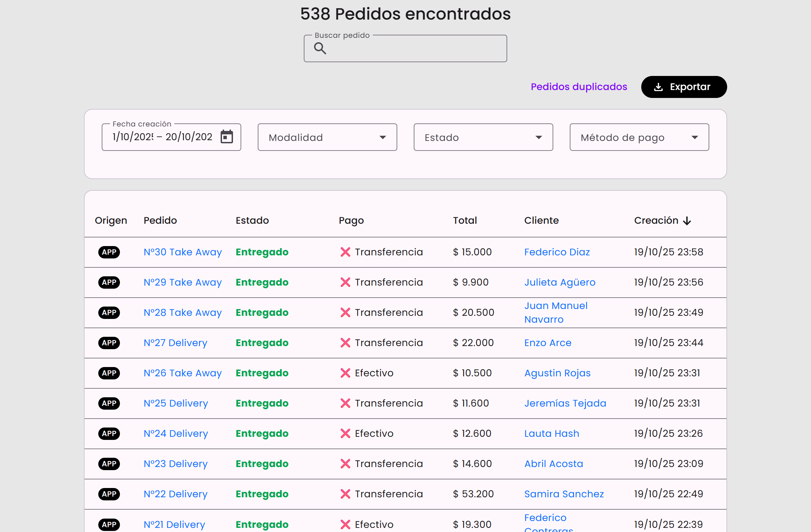
Task: Open the Pedidos duplicados link
Action: click(579, 87)
